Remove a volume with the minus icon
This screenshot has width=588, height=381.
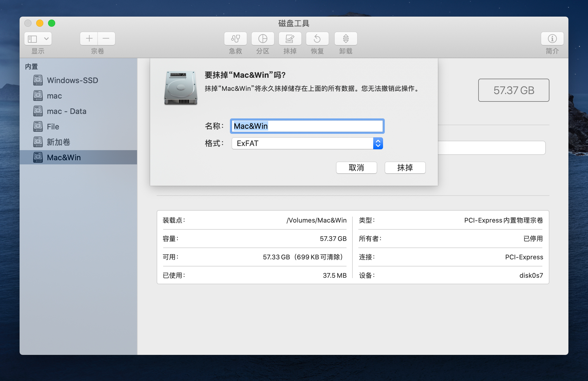(106, 39)
